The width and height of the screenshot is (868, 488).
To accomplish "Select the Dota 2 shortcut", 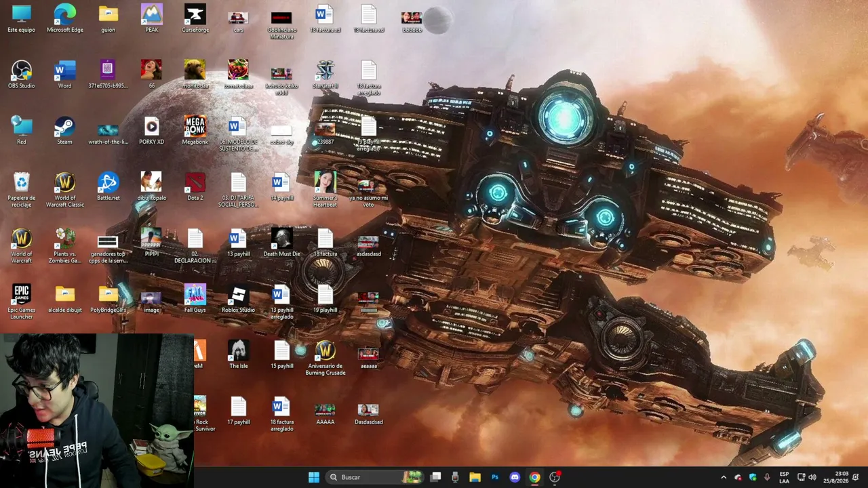I will pos(195,186).
